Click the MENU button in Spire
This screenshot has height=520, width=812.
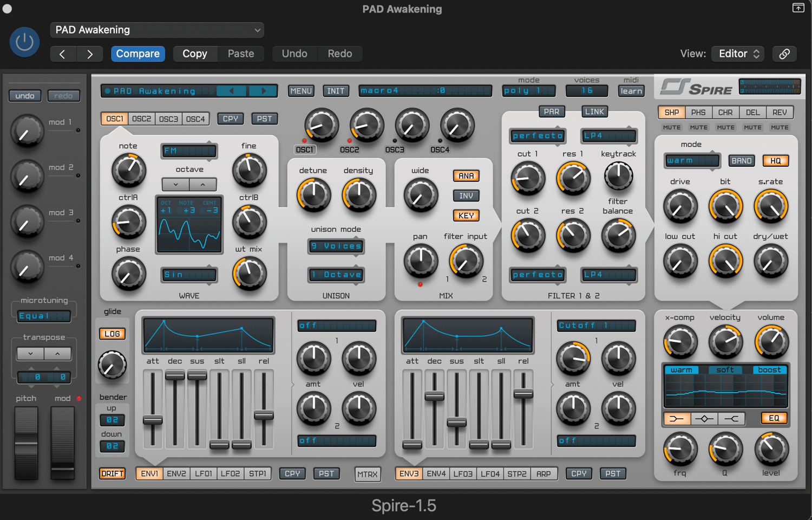pyautogui.click(x=301, y=91)
